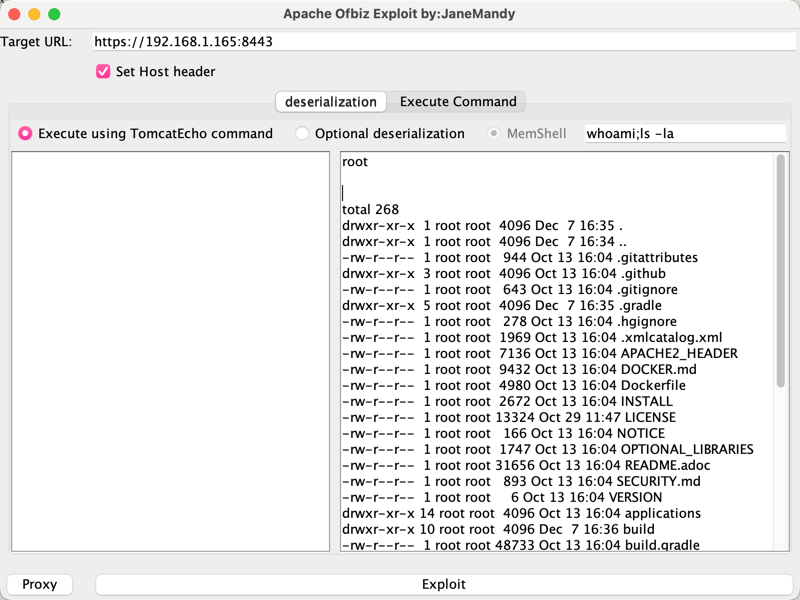Choose the MemShell radio option
This screenshot has width=800, height=600.
pyautogui.click(x=493, y=134)
